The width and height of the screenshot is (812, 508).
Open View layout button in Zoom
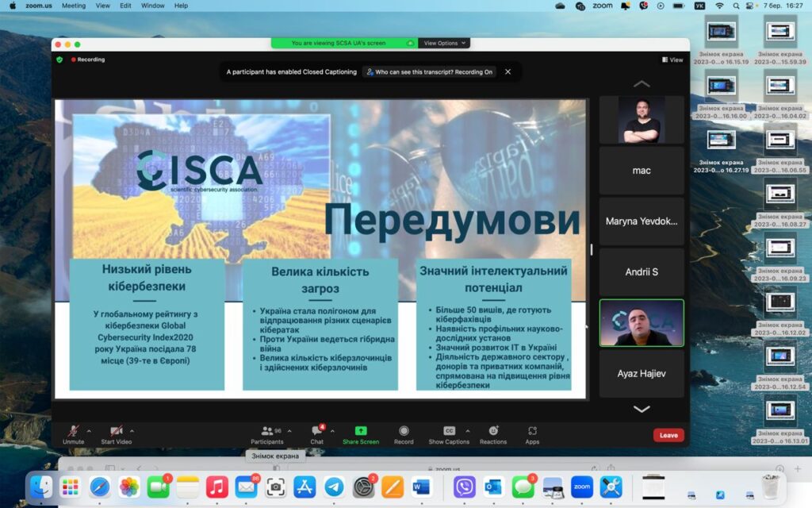click(x=672, y=60)
